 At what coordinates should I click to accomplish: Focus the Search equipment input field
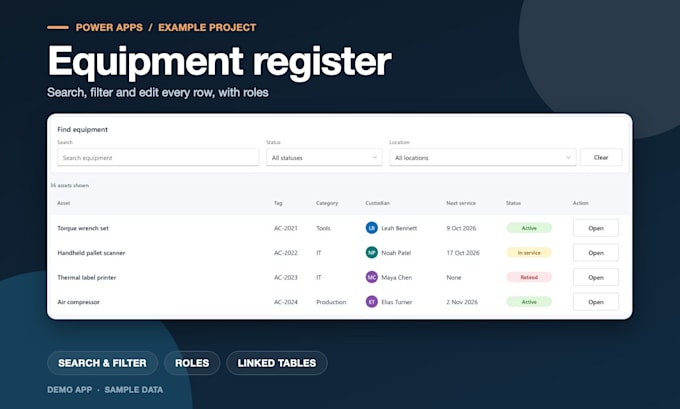(x=158, y=157)
